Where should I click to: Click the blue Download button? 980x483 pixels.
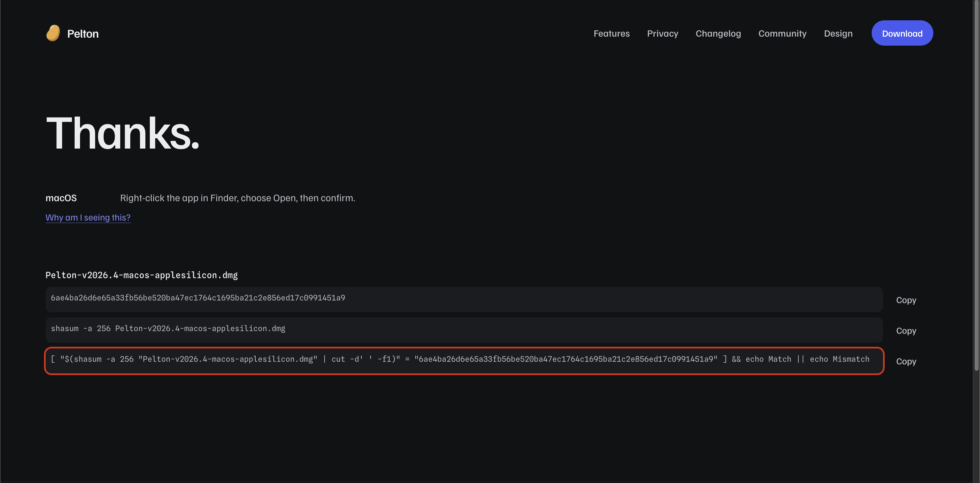click(x=902, y=33)
